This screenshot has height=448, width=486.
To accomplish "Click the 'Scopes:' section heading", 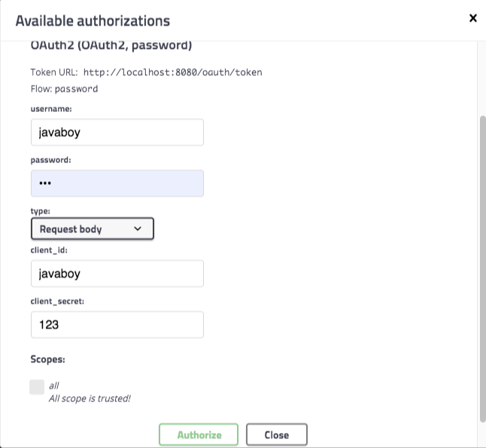I will point(47,359).
